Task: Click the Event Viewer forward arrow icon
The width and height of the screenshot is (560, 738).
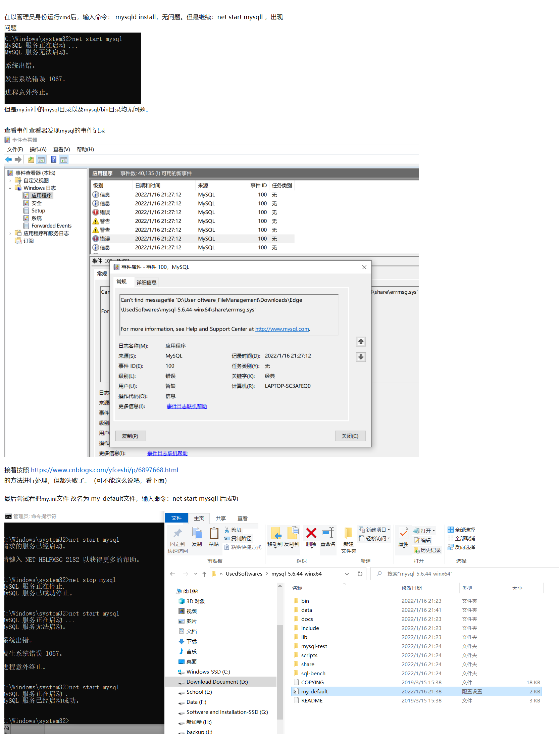Action: (18, 160)
